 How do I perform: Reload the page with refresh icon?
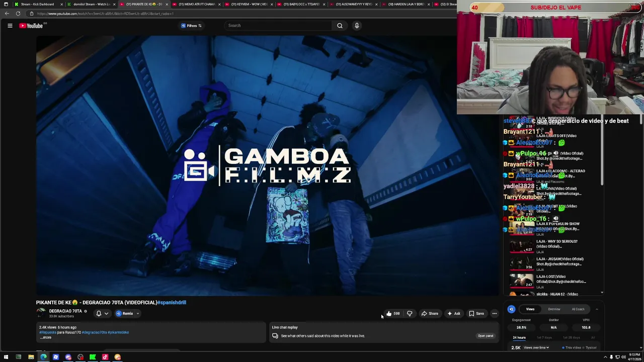tap(18, 14)
